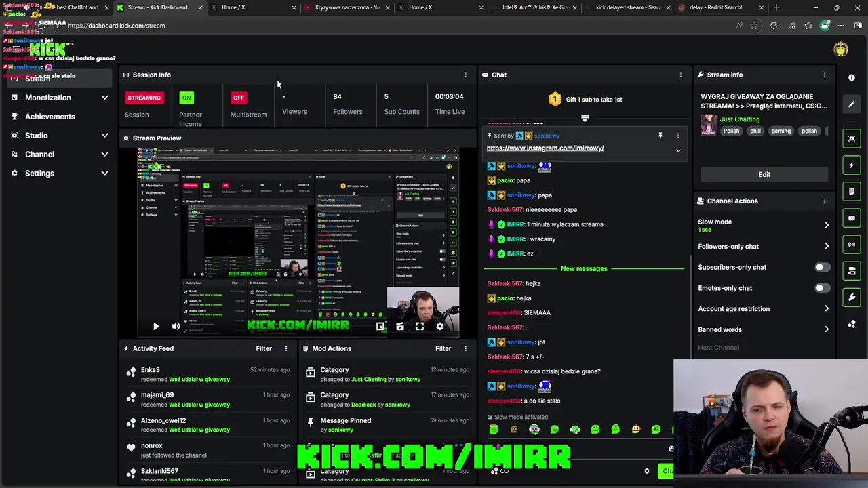Open Stream info three-dot options menu
This screenshot has width=868, height=488.
coord(825,75)
